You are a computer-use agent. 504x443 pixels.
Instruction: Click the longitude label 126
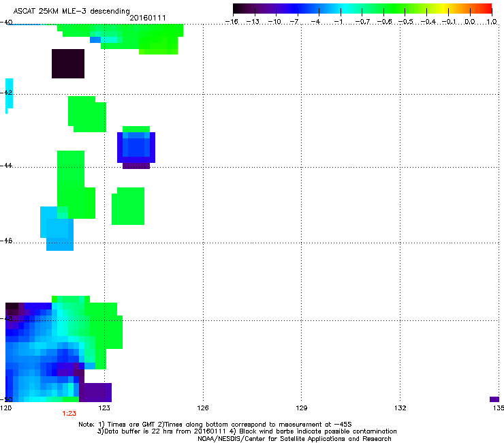(203, 408)
